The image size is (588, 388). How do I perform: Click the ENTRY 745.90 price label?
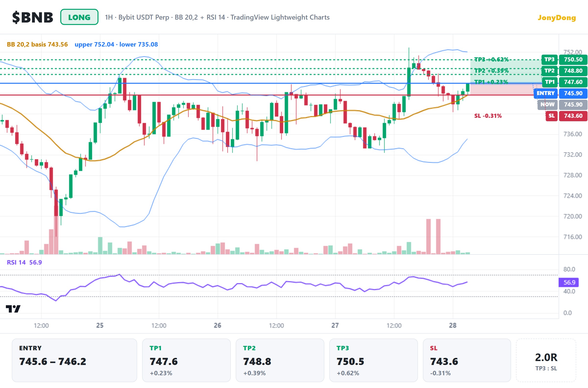561,93
